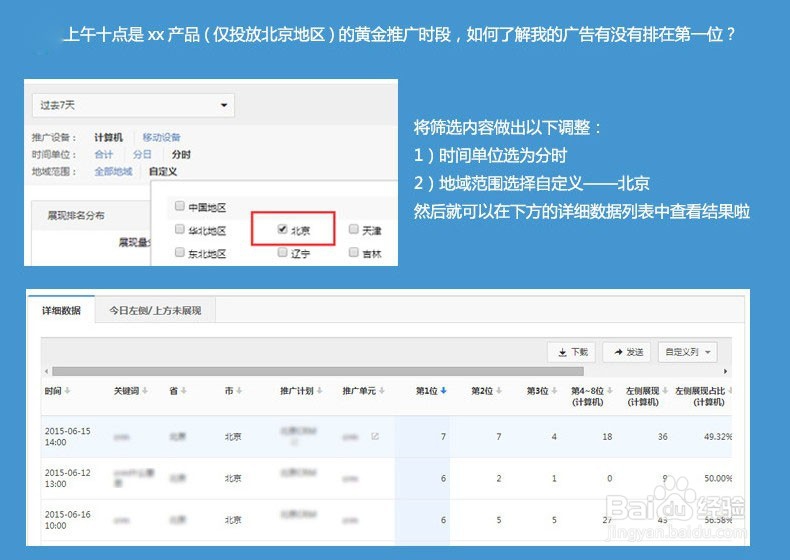The width and height of the screenshot is (790, 560).
Task: Tick the 吉林 checkbox
Action: (354, 252)
